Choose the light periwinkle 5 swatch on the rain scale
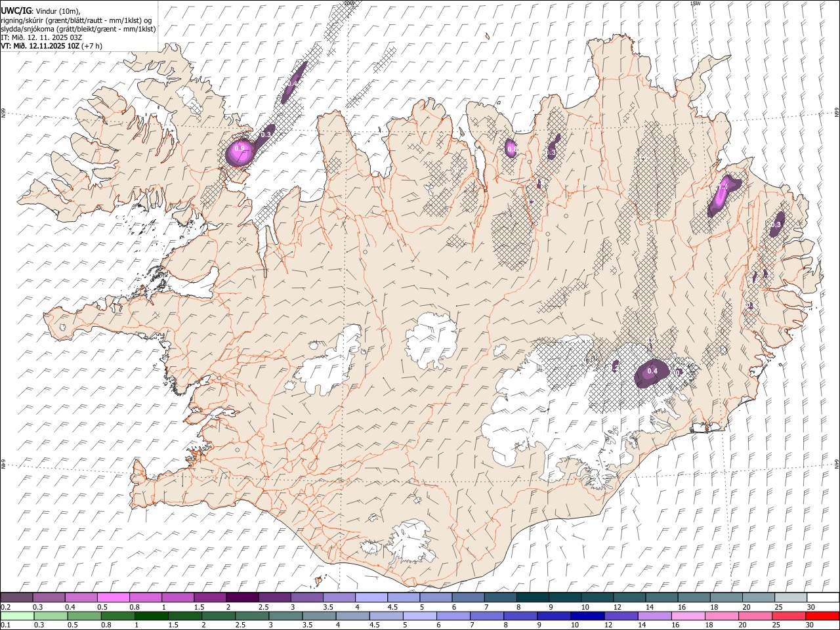840x630 pixels. 420,616
